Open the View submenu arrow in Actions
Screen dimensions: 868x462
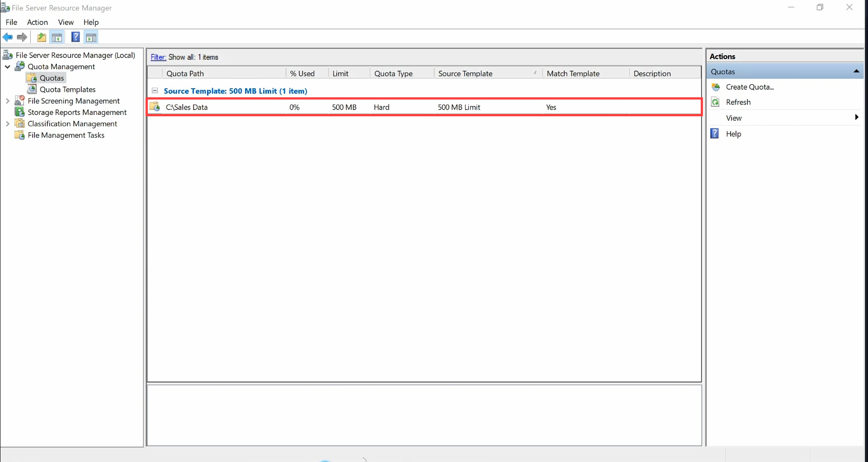pos(856,117)
